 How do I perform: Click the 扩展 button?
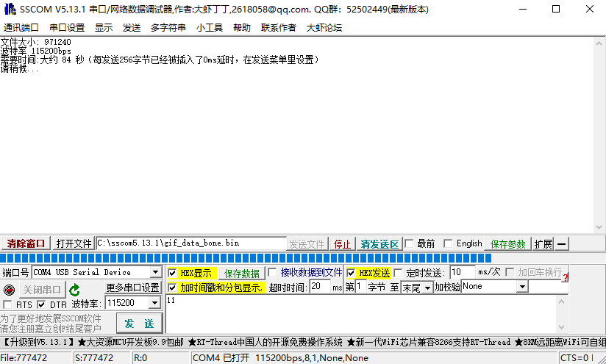(543, 244)
